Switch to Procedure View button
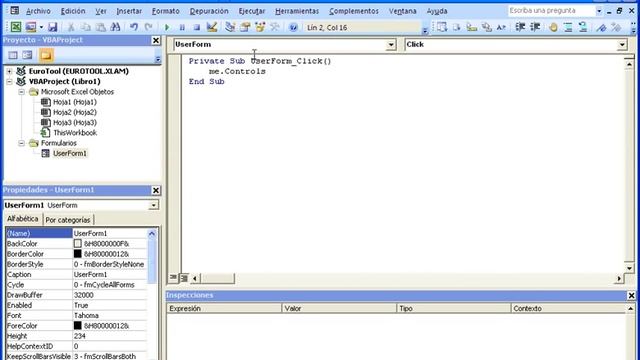640x360 pixels. 173,278
